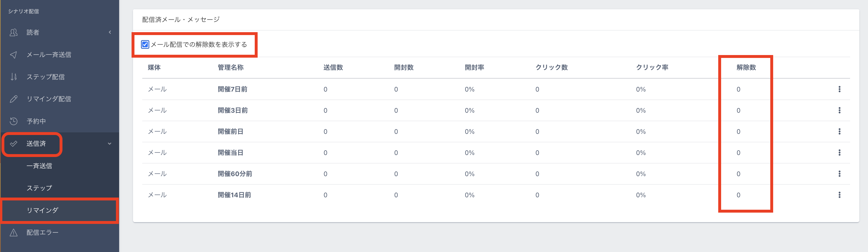Click the 開催前日 row name
This screenshot has width=868, height=252.
click(230, 132)
